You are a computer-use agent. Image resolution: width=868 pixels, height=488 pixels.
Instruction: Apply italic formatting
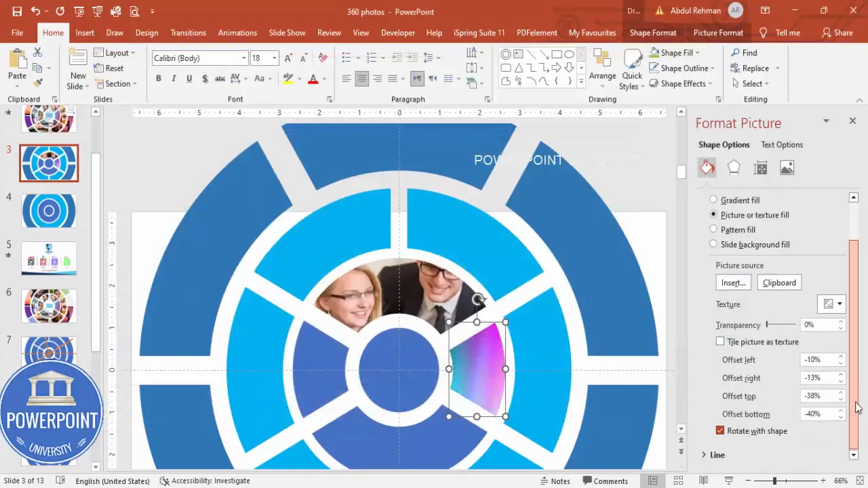point(174,79)
